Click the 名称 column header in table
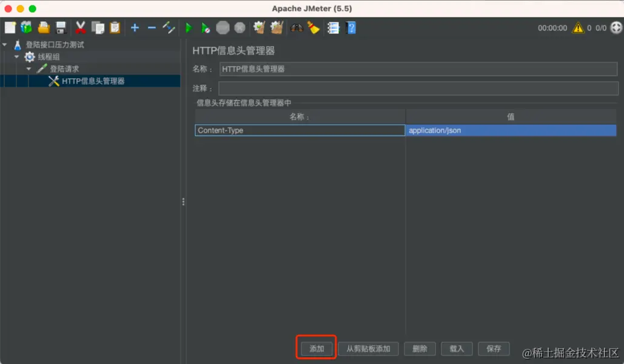 (x=300, y=117)
